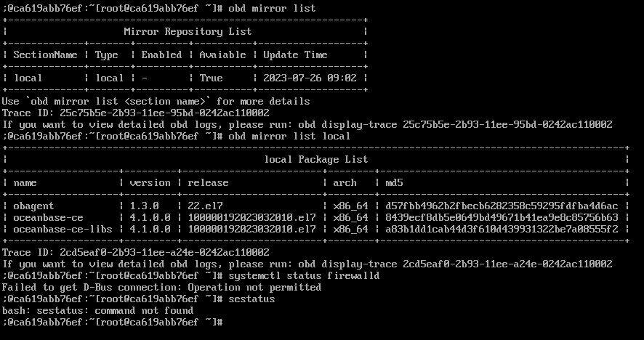Click the second Trace ID line
The height and width of the screenshot is (340, 644).
click(135, 253)
